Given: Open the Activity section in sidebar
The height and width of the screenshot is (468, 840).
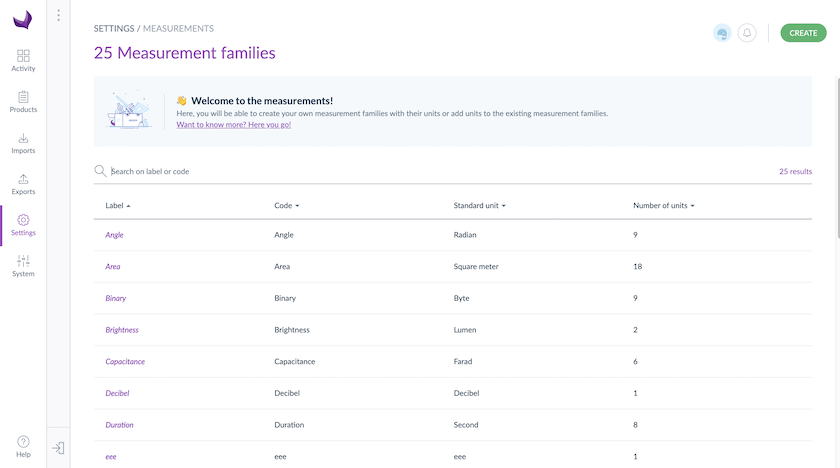Looking at the screenshot, I should (23, 61).
